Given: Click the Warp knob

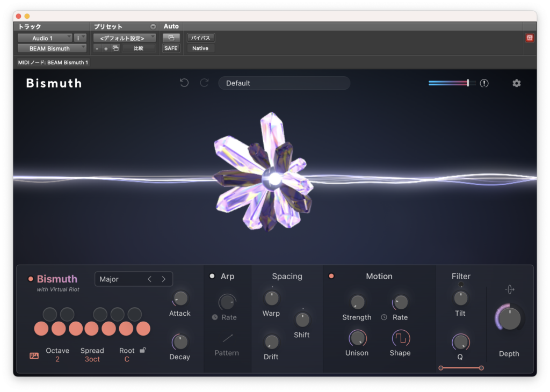Looking at the screenshot, I should click(271, 299).
